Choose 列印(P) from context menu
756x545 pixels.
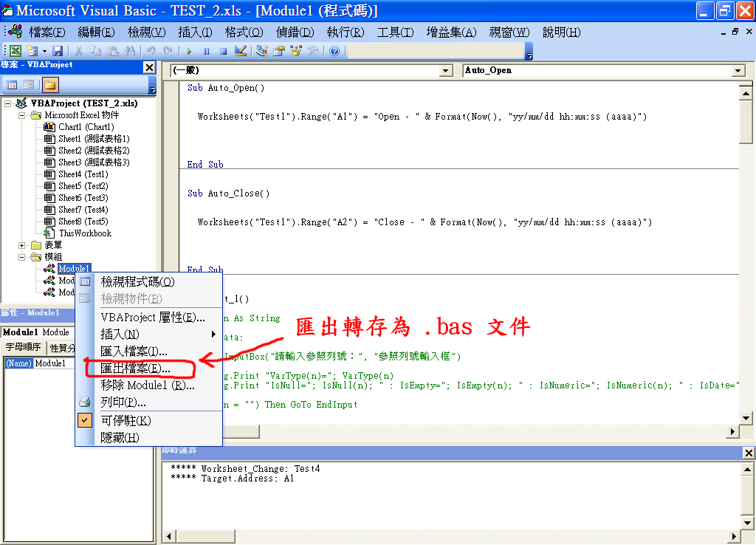click(149, 402)
